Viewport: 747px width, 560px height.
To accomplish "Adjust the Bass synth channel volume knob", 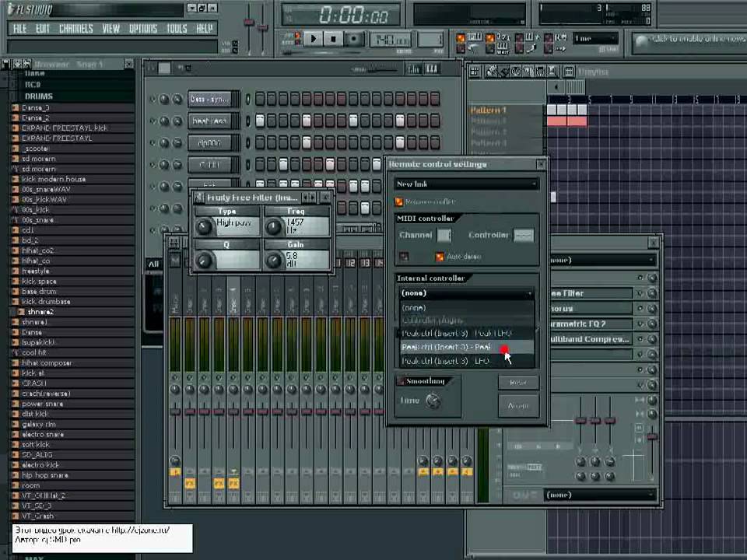I will point(177,100).
